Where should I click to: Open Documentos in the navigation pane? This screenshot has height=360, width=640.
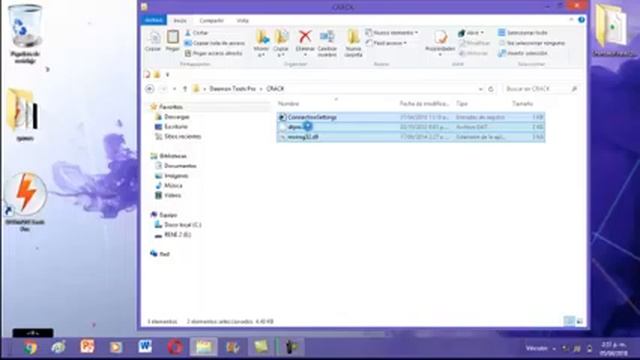(x=180, y=166)
